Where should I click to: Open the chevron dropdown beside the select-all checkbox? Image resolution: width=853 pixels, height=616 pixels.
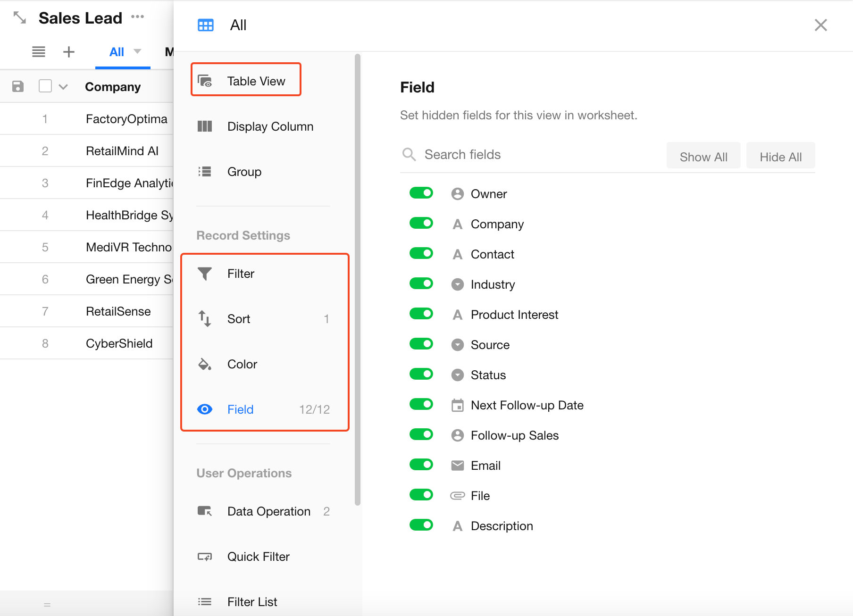63,87
